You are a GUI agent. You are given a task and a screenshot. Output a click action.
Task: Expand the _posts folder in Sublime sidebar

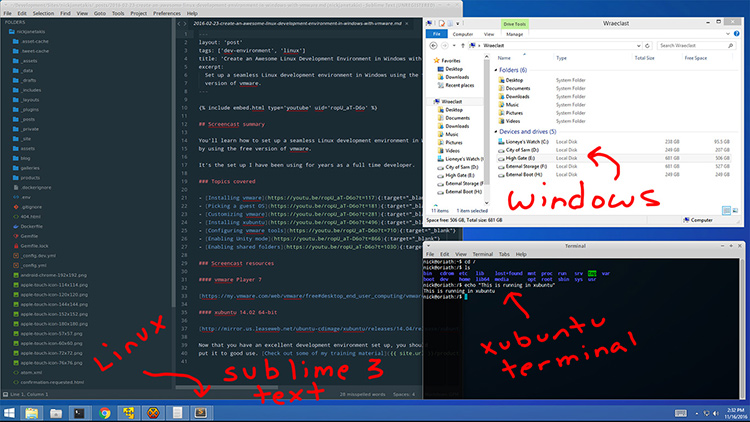point(16,119)
